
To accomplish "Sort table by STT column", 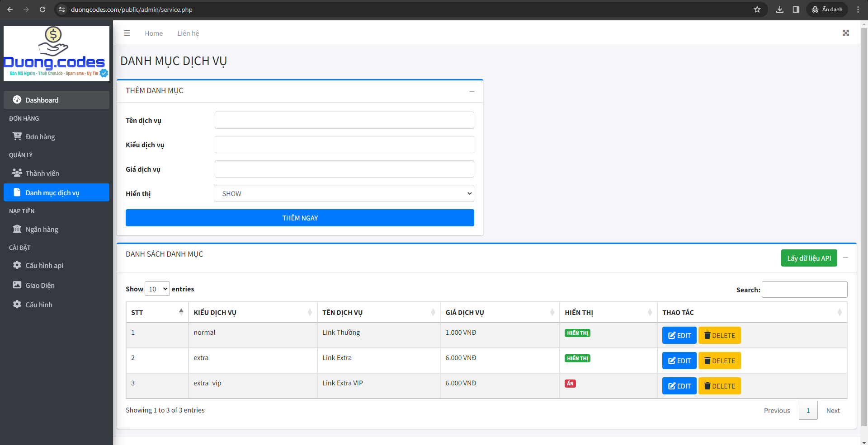I will click(156, 312).
